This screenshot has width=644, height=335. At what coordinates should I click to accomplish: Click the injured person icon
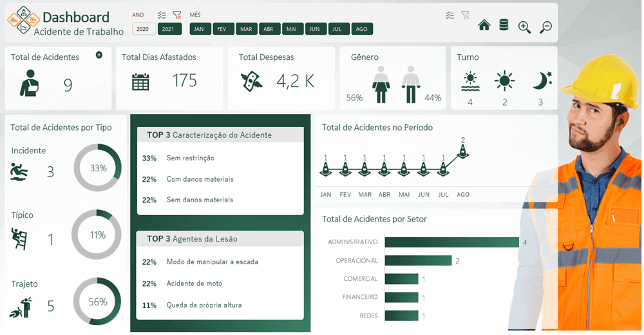click(x=29, y=83)
